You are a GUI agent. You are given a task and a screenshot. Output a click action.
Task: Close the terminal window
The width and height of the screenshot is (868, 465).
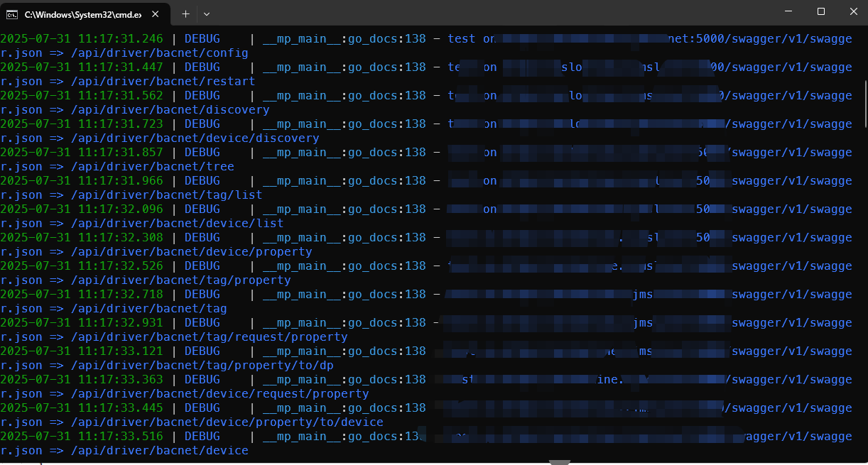click(853, 11)
